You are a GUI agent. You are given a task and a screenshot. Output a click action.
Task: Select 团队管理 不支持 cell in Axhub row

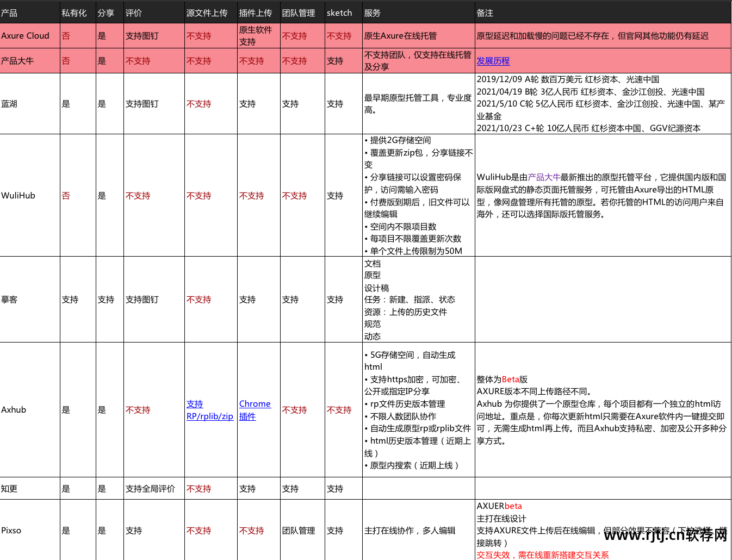302,410
